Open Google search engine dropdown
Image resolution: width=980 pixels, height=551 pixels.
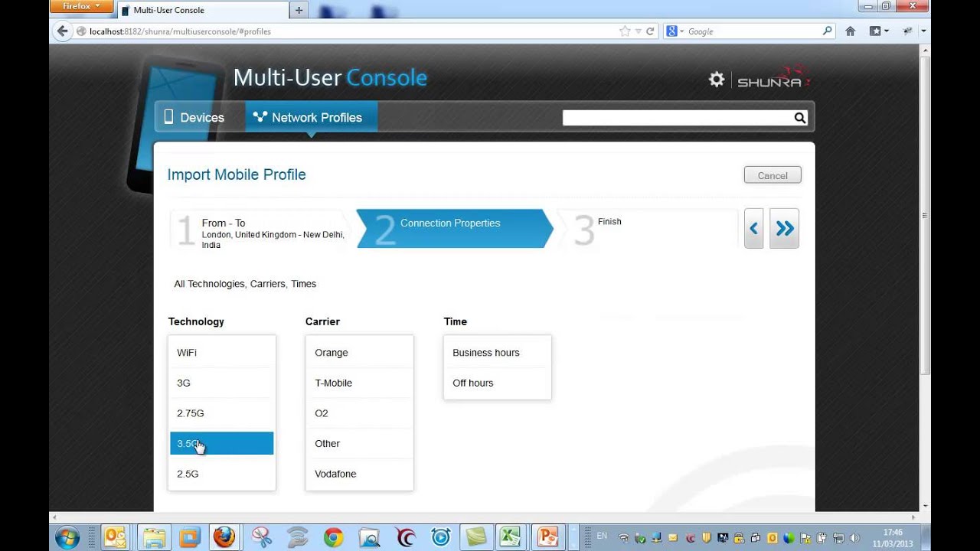point(675,31)
